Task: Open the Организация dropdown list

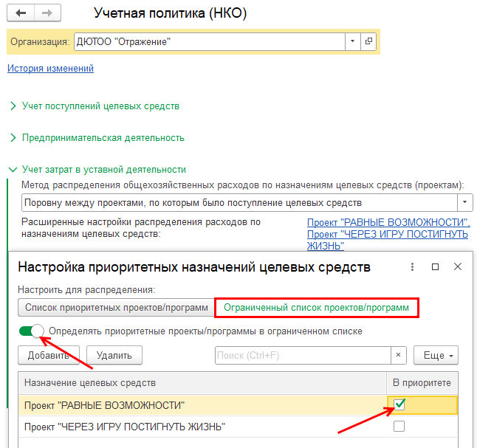Action: [352, 41]
